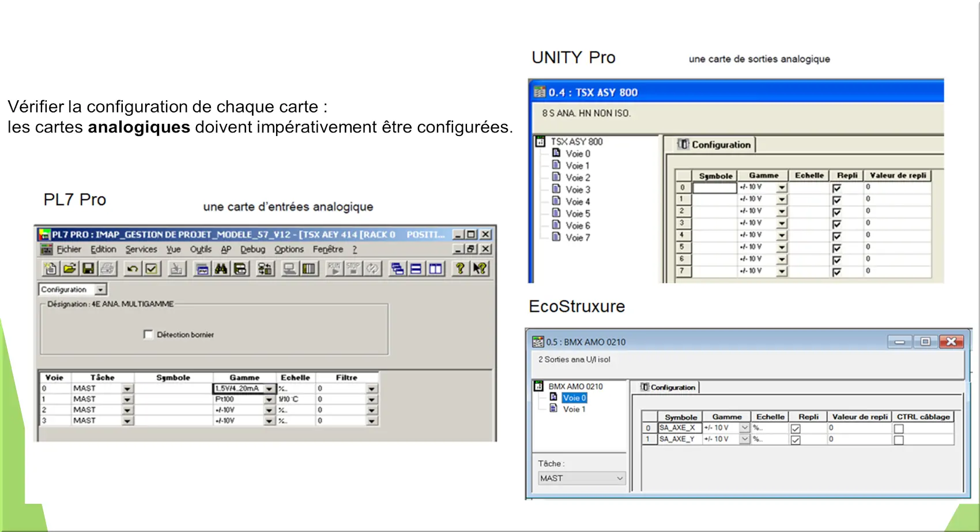Open the Edition menu in PL7 Pro
Screen dimensions: 980x532
click(103, 249)
